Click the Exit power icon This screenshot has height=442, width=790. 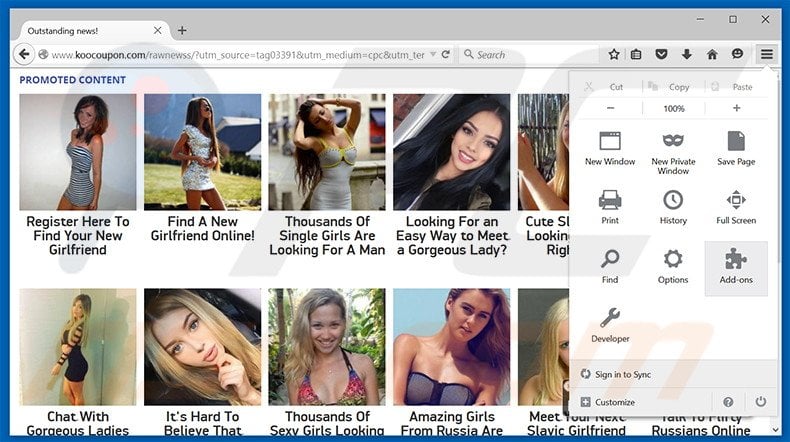(760, 402)
